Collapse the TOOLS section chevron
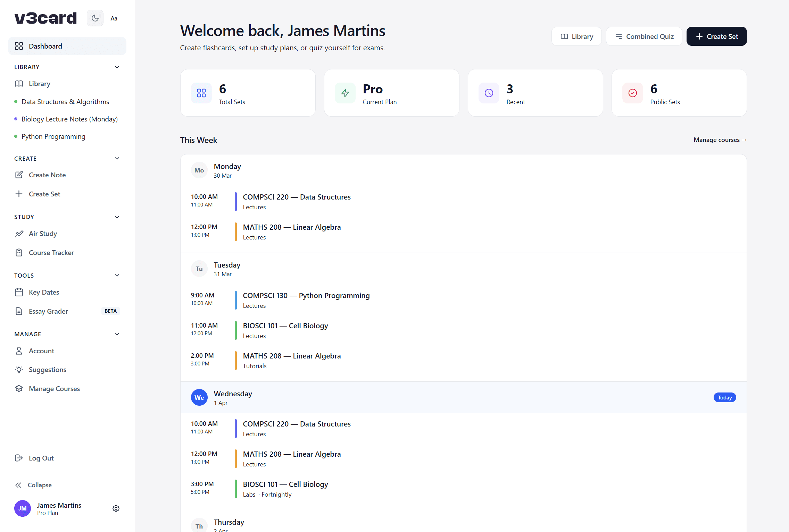Screen dimensions: 789x532 pyautogui.click(x=117, y=275)
